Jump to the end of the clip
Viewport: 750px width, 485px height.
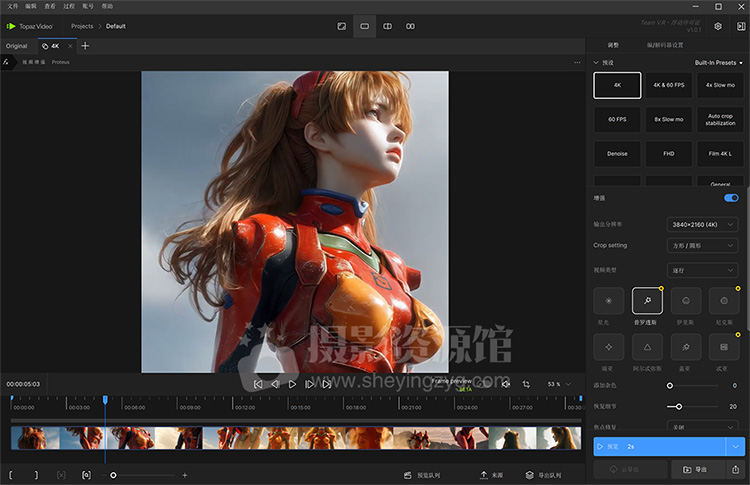point(327,384)
